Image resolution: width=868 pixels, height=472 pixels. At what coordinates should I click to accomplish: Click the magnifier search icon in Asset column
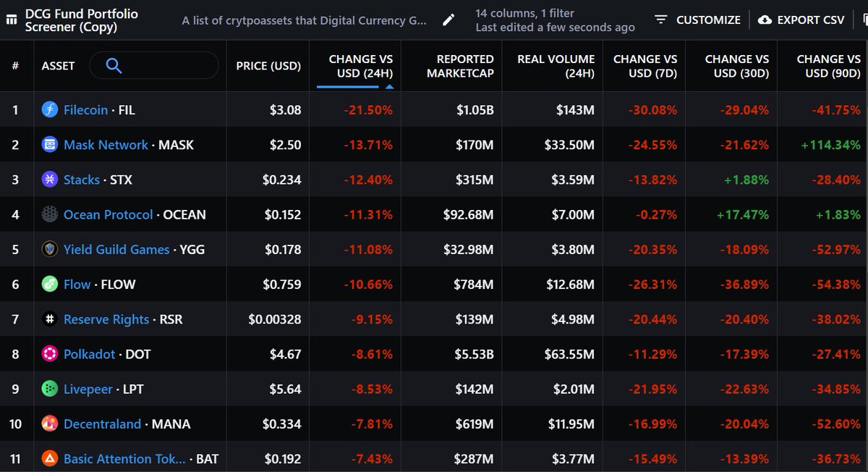pos(114,65)
